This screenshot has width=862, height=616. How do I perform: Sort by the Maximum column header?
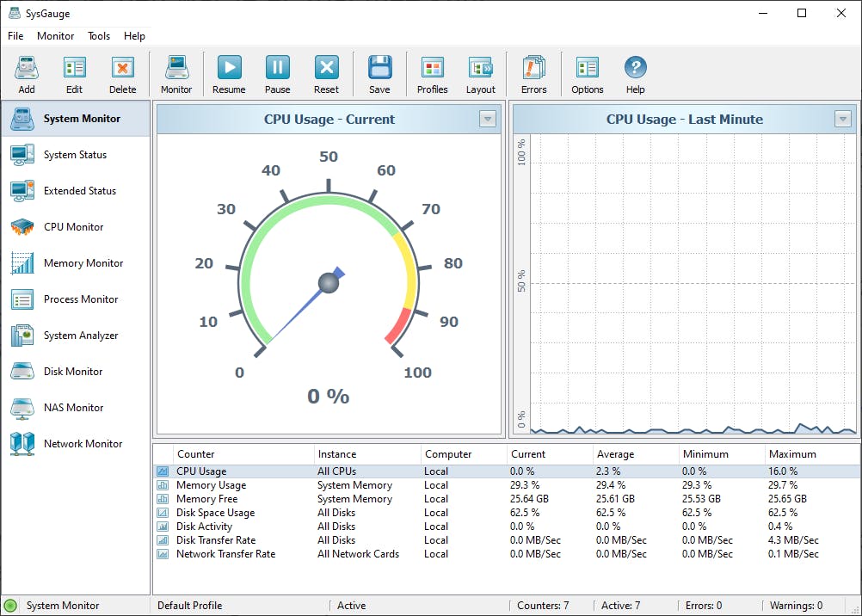(791, 454)
